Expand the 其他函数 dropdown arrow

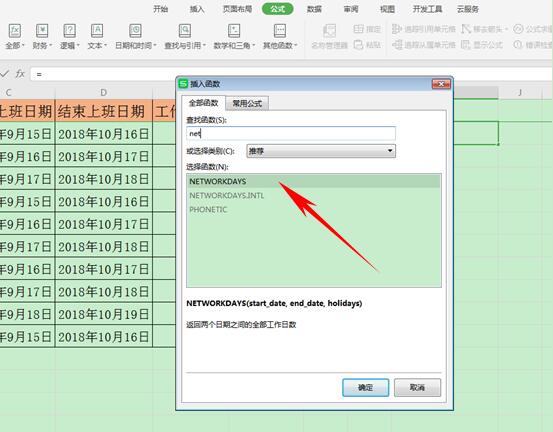click(296, 45)
